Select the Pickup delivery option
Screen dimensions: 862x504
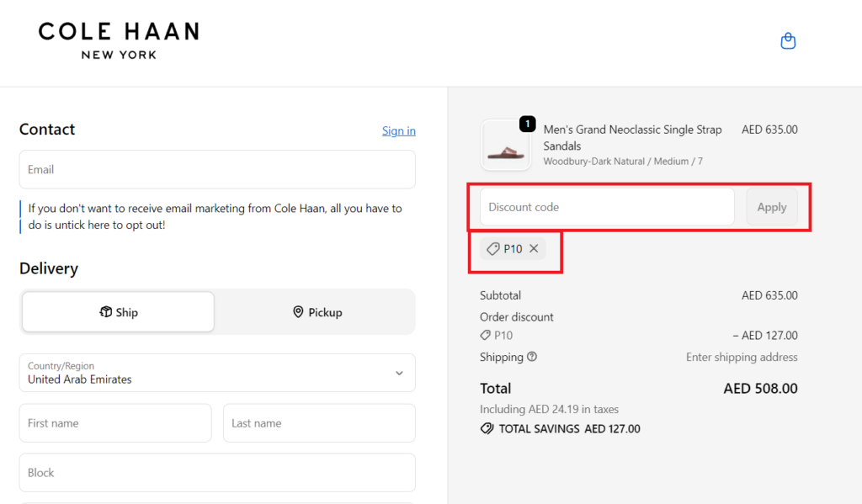(x=317, y=312)
